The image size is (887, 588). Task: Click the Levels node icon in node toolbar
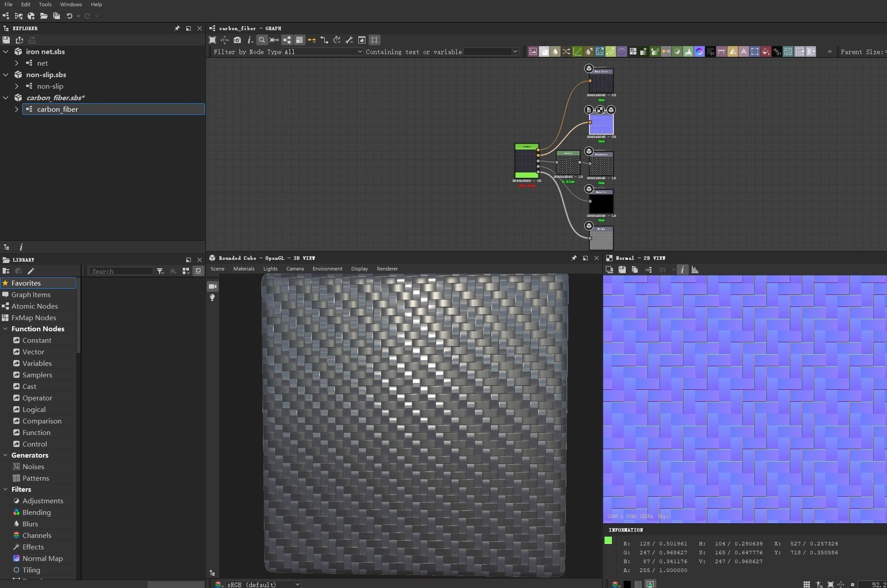pyautogui.click(x=688, y=52)
